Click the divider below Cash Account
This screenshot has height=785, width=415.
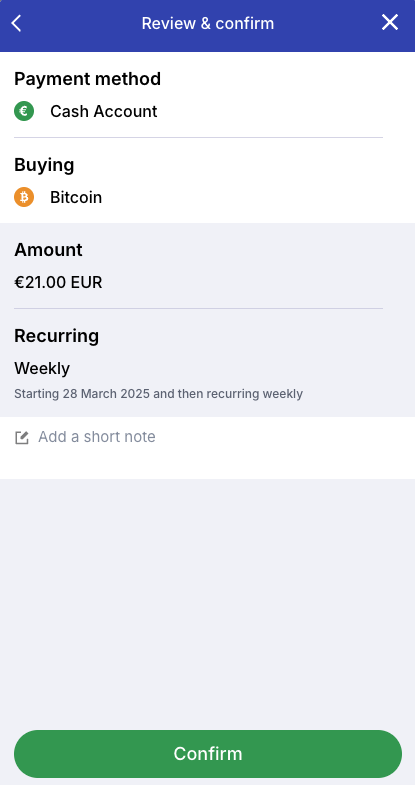[x=198, y=137]
